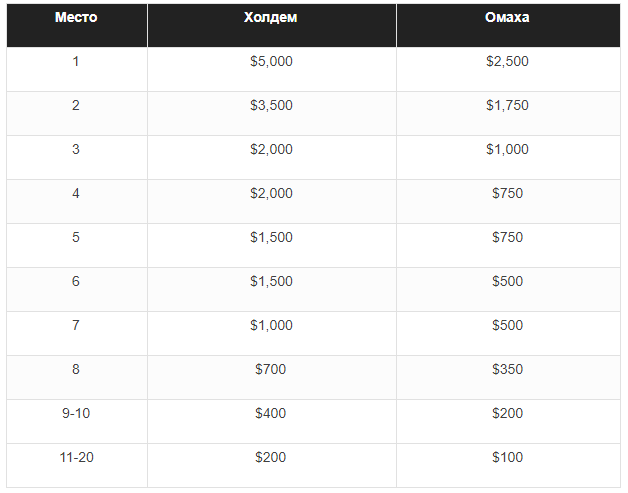
Task: Click the $100 Омаха cell
Action: click(507, 457)
